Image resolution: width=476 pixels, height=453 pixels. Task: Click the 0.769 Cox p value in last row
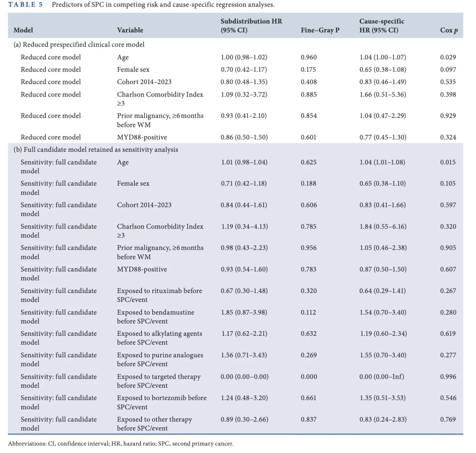click(448, 419)
